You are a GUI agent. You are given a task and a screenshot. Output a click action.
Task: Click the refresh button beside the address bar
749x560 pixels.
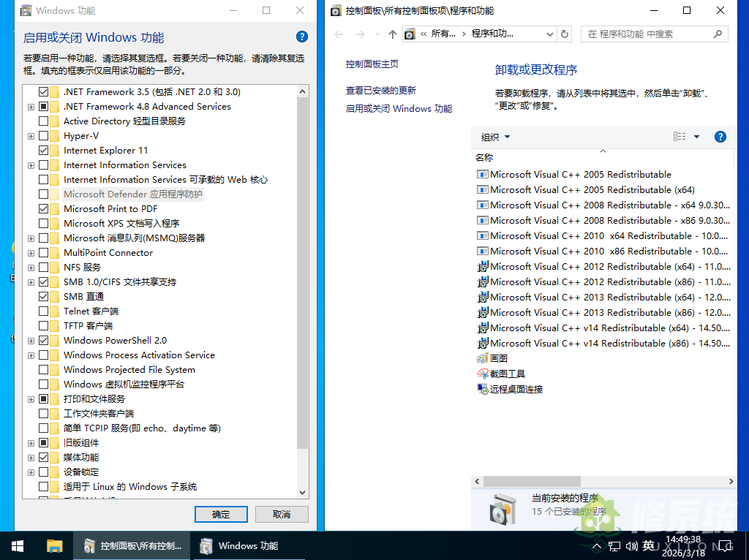pos(565,34)
